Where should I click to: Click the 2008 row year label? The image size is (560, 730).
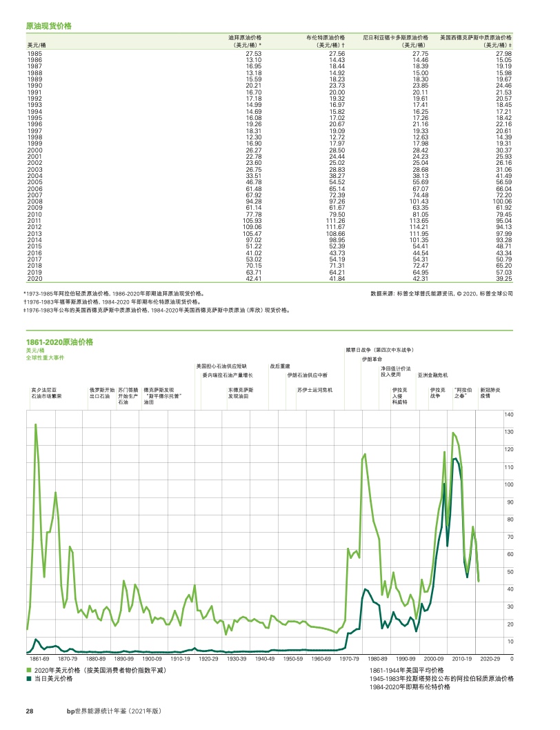[x=34, y=201]
